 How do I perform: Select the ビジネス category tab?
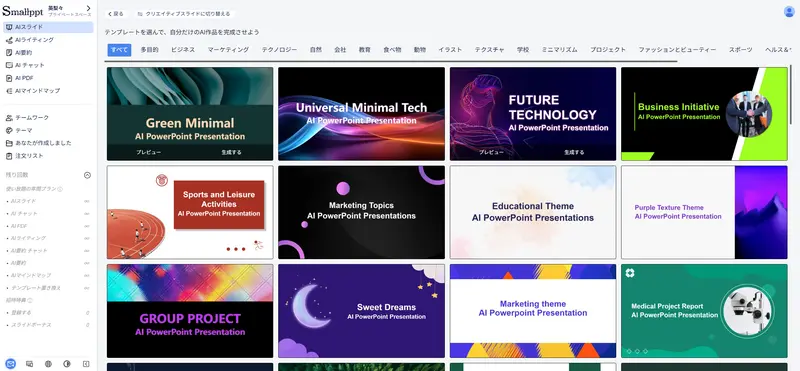[x=183, y=50]
